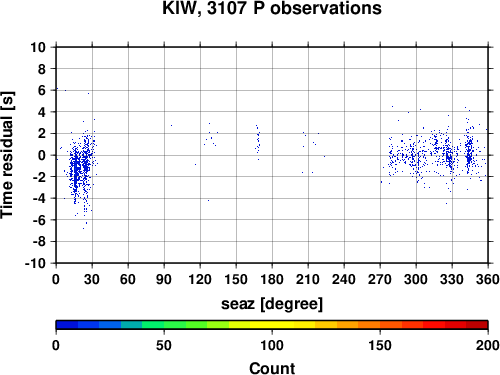Image resolution: width=500 pixels, height=375 pixels.
Task: Click the dark red end of colorbar
Action: 477,325
